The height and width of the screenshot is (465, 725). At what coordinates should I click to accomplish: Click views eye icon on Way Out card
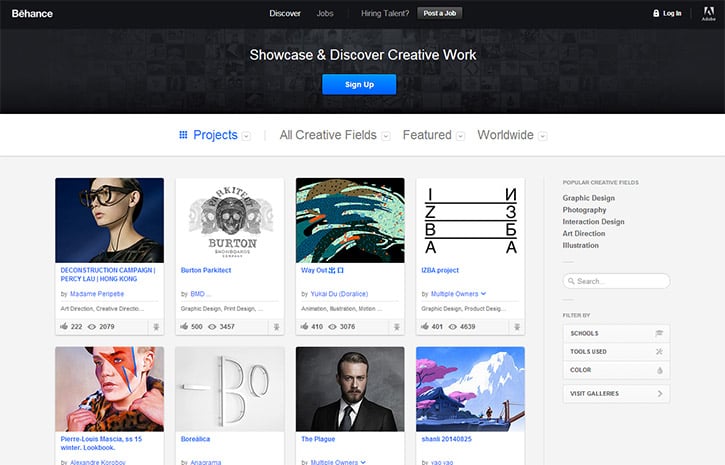(x=332, y=327)
